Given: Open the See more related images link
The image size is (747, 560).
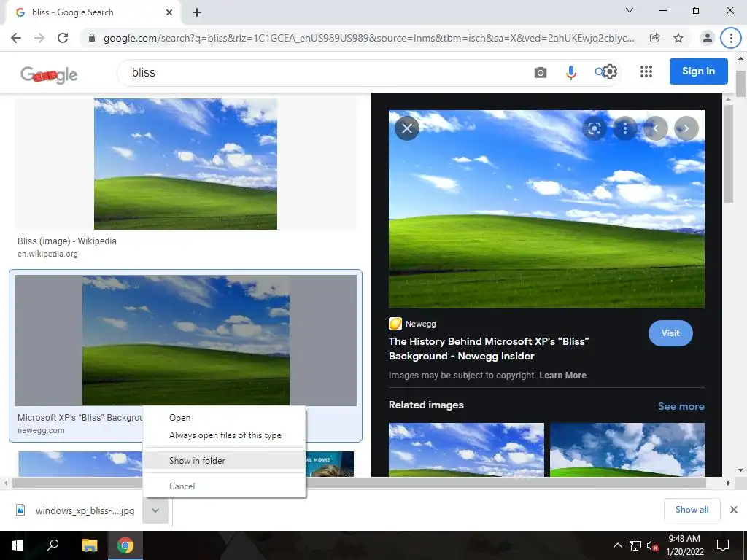Looking at the screenshot, I should 681,406.
